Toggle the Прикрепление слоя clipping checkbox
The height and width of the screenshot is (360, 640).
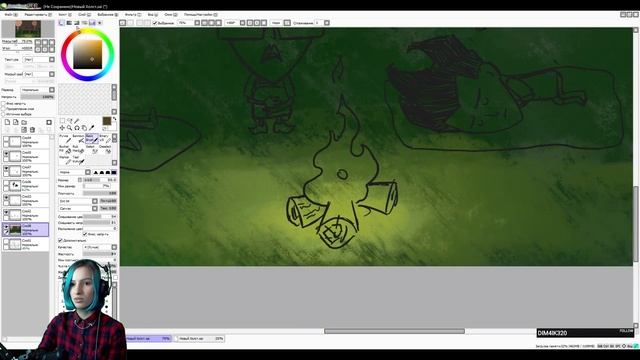(3, 109)
